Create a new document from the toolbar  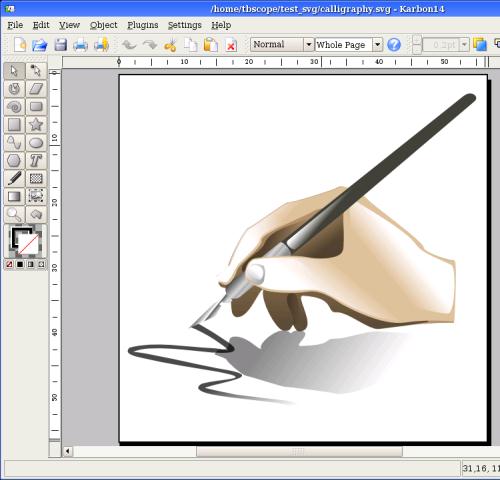(x=20, y=45)
